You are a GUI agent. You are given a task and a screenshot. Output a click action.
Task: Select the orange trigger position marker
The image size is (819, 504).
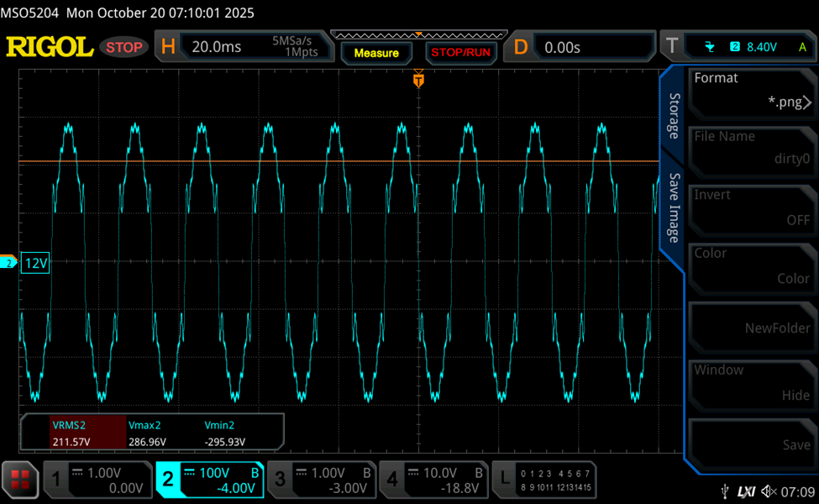418,81
